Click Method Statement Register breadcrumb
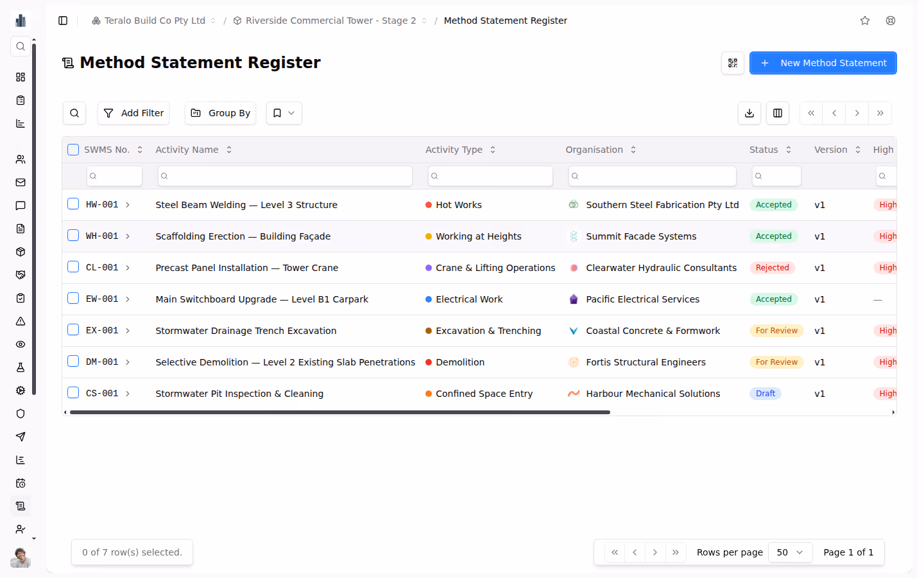Screen dimensions: 924x578 click(506, 21)
